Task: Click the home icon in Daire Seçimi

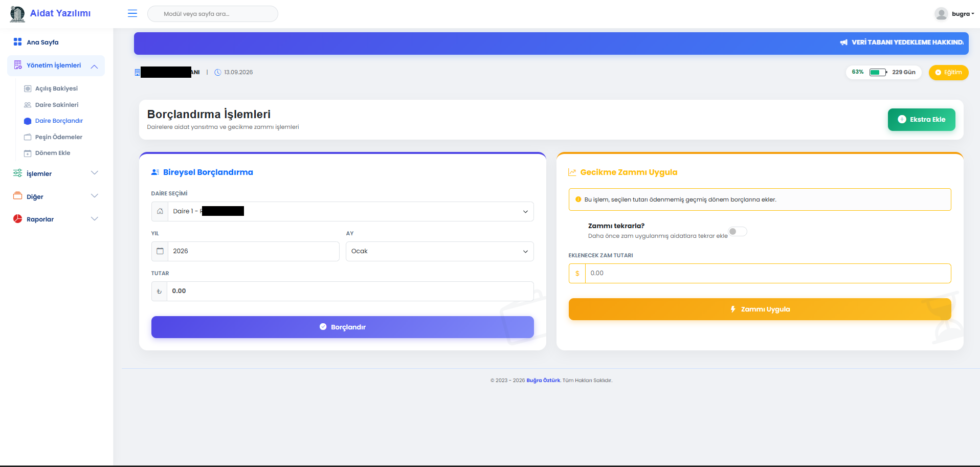Action: coord(160,211)
